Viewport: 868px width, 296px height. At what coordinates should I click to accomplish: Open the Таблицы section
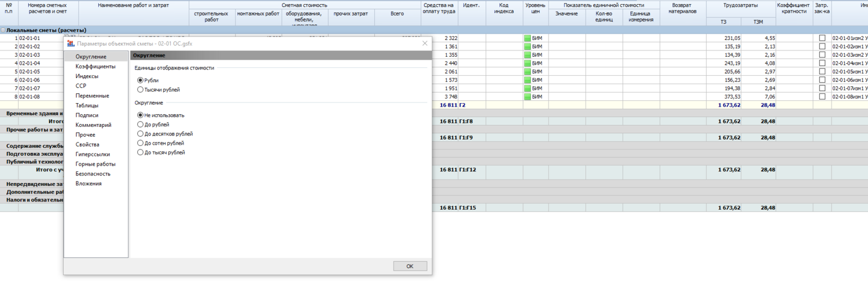[x=96, y=105]
